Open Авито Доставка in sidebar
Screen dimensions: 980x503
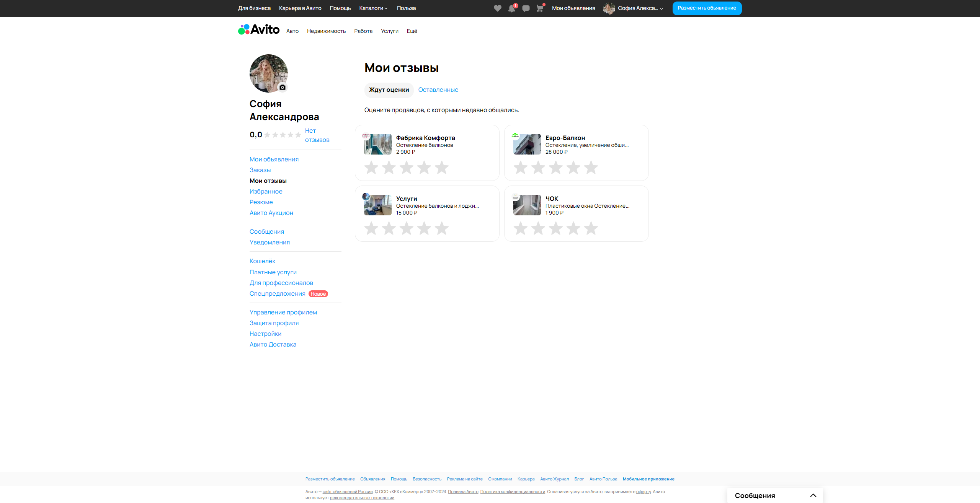click(x=273, y=344)
